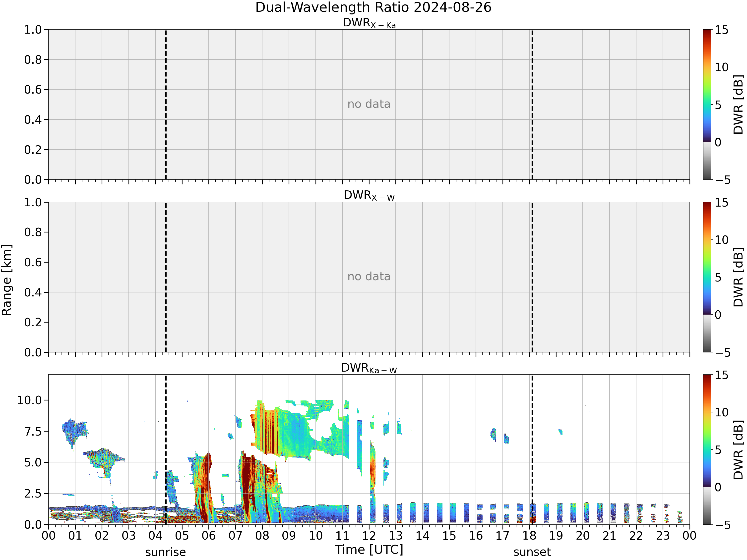Click the 18 hour tick label
747x560 pixels.
[529, 536]
